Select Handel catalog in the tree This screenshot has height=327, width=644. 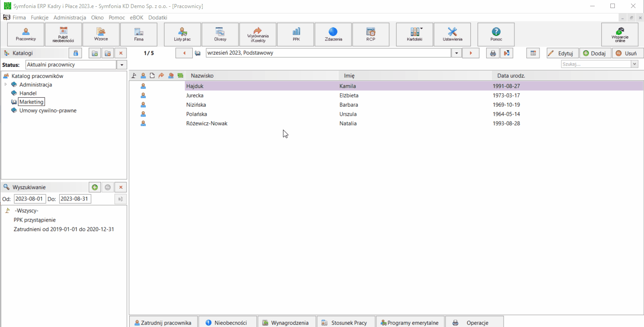pos(28,93)
